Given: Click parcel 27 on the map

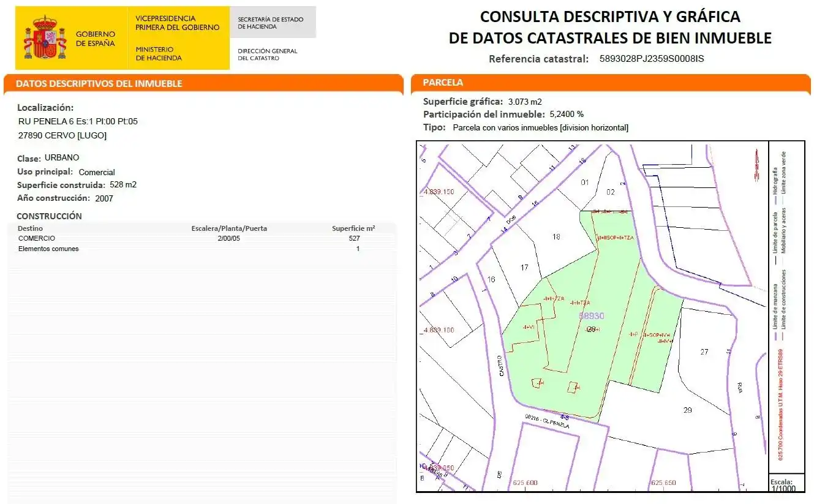Looking at the screenshot, I should coord(704,352).
